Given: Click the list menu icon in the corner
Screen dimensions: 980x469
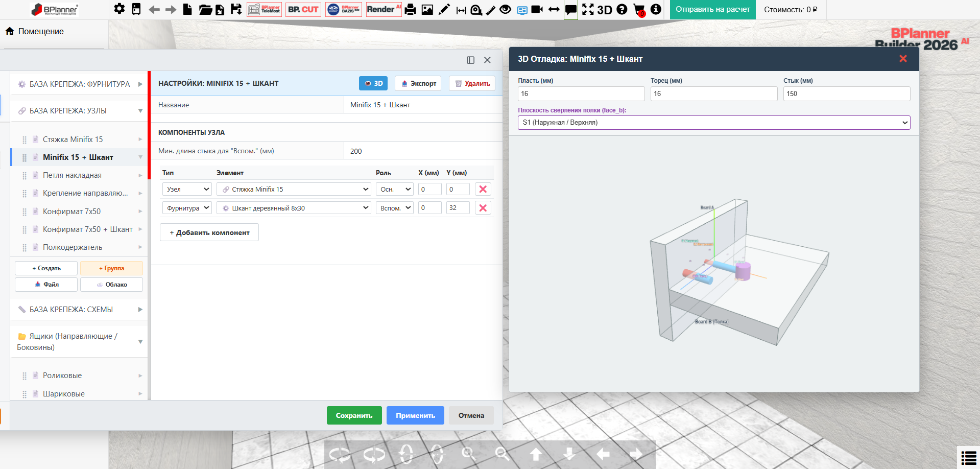Looking at the screenshot, I should pos(969,457).
